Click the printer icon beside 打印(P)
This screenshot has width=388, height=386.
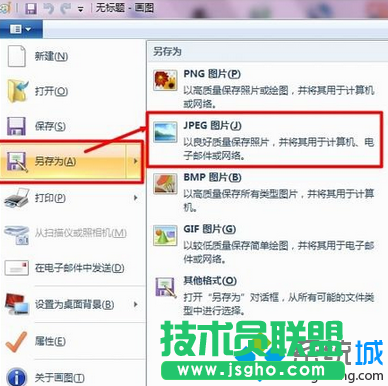16,198
